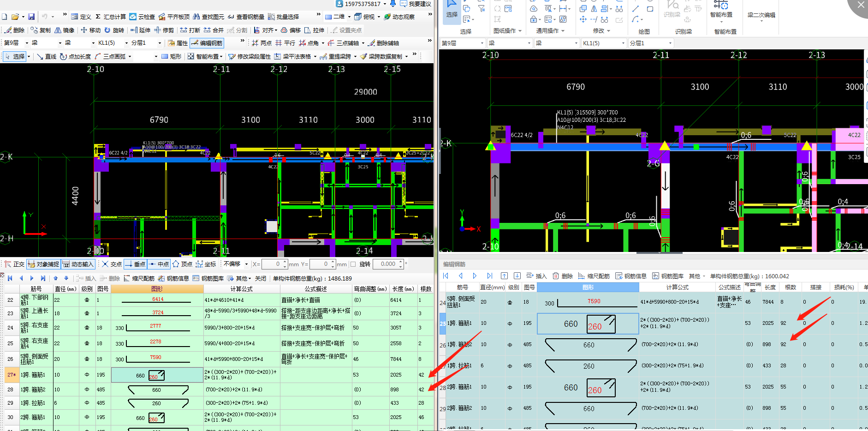Open 钢筋图库 in left rebar panel
This screenshot has width=868, height=431.
[x=208, y=278]
